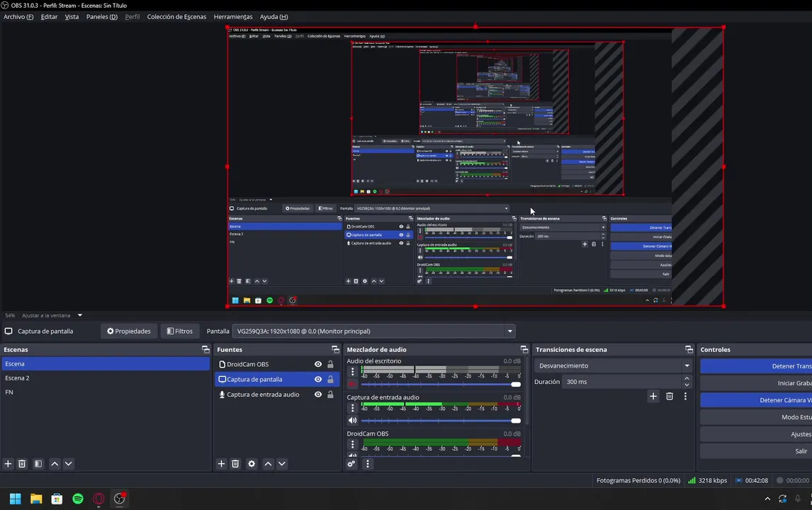Remove selected scene with trash icon

[22, 464]
